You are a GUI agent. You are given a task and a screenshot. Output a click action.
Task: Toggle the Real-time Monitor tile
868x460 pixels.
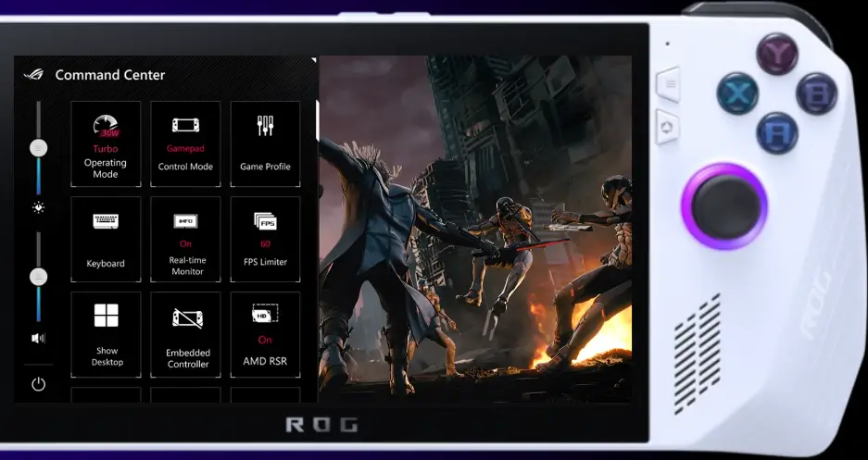pos(185,240)
